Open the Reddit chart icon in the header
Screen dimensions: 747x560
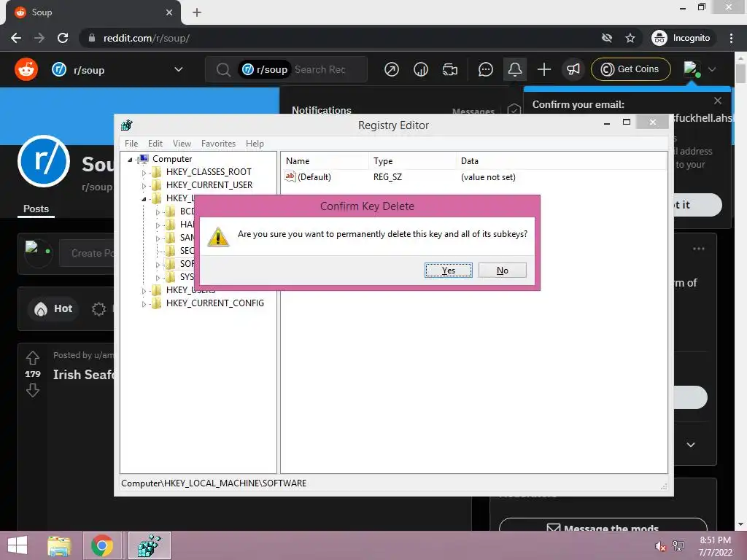[421, 69]
